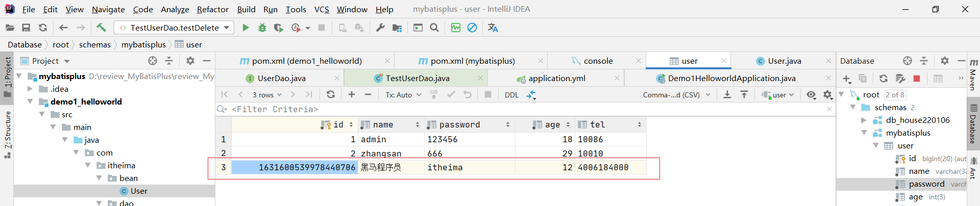
Task: Click the green Debug bug icon
Action: pyautogui.click(x=262, y=28)
